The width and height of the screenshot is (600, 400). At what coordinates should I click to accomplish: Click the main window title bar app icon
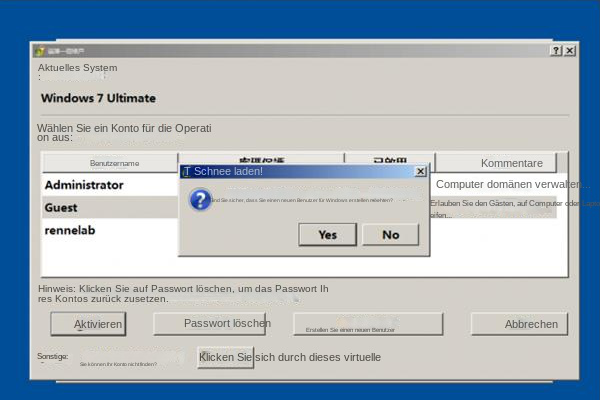pos(39,51)
